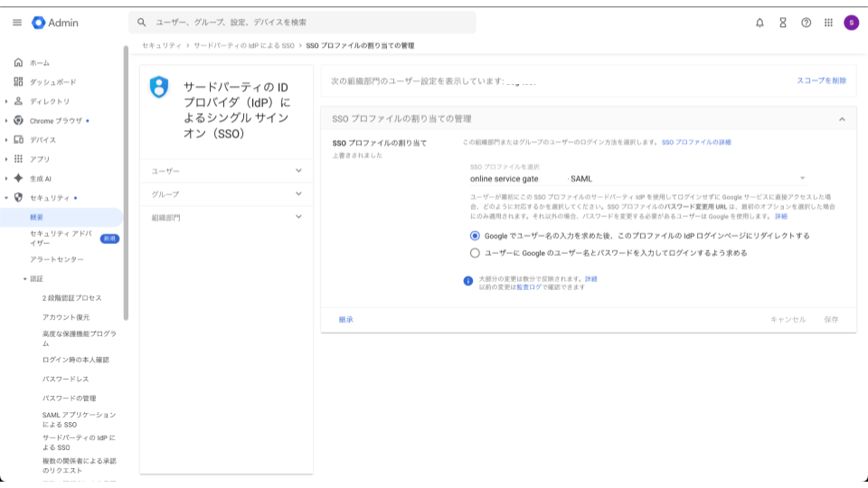This screenshot has width=868, height=488.
Task: Click 詳細 link after password description
Action: pos(781,216)
